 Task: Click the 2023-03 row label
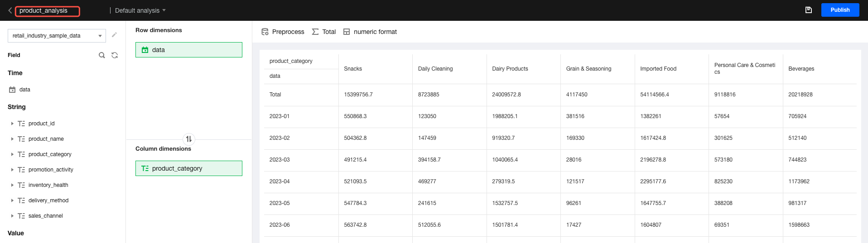(280, 160)
